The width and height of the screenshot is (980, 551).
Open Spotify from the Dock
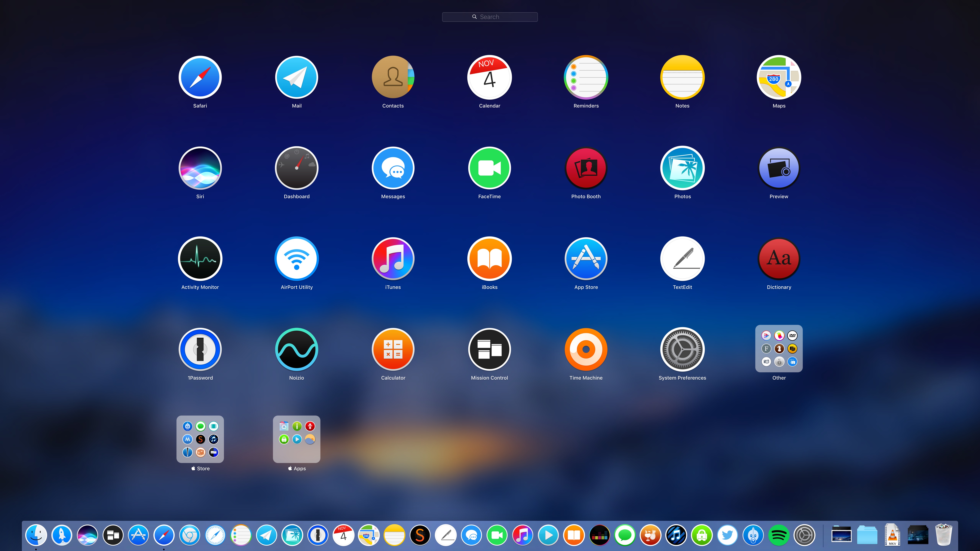tap(778, 535)
